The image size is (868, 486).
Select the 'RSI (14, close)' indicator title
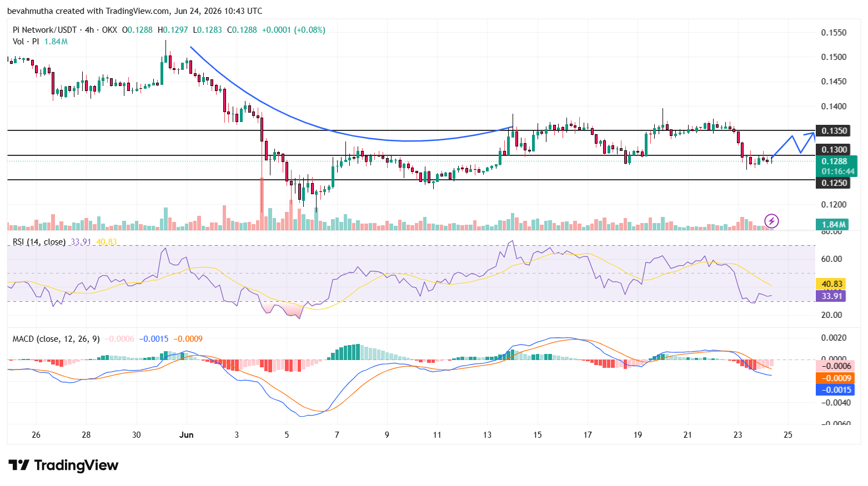pyautogui.click(x=39, y=242)
